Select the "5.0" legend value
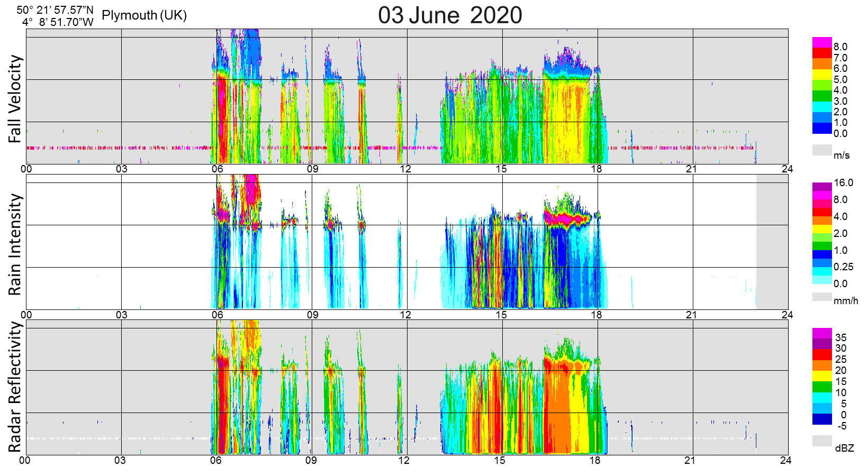This screenshot has width=868, height=476. (840, 79)
